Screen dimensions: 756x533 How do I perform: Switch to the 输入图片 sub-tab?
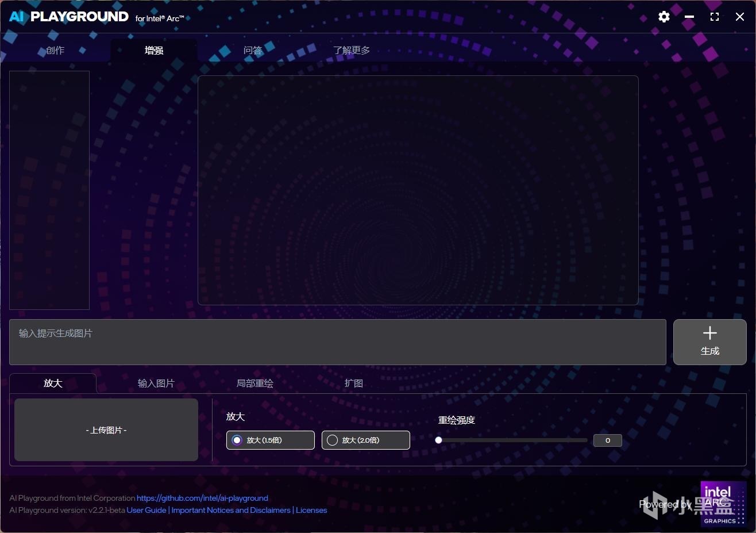[x=156, y=383]
